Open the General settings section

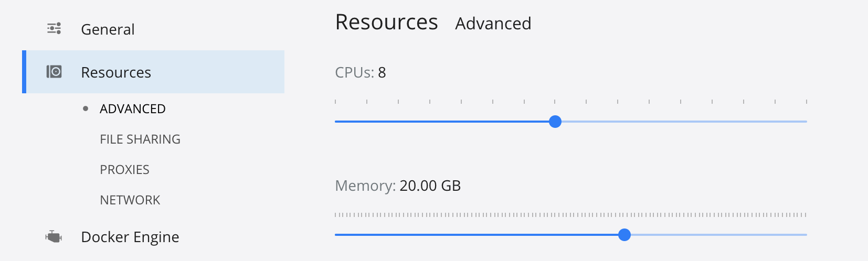(108, 29)
